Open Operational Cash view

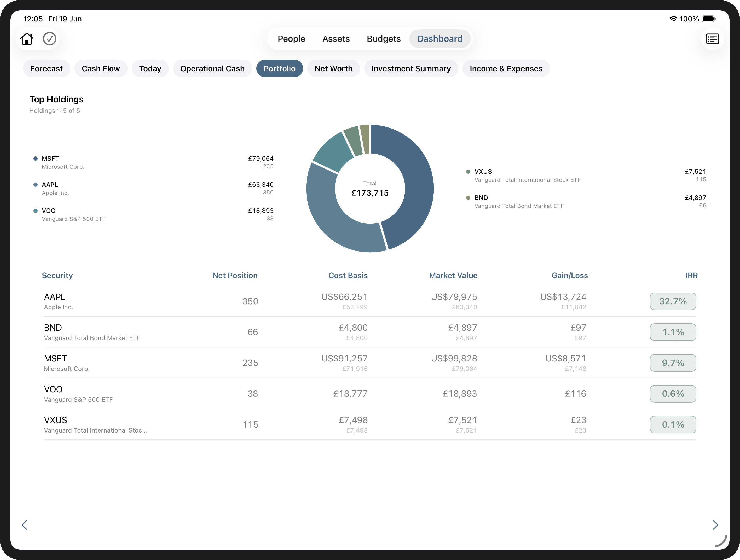(212, 68)
